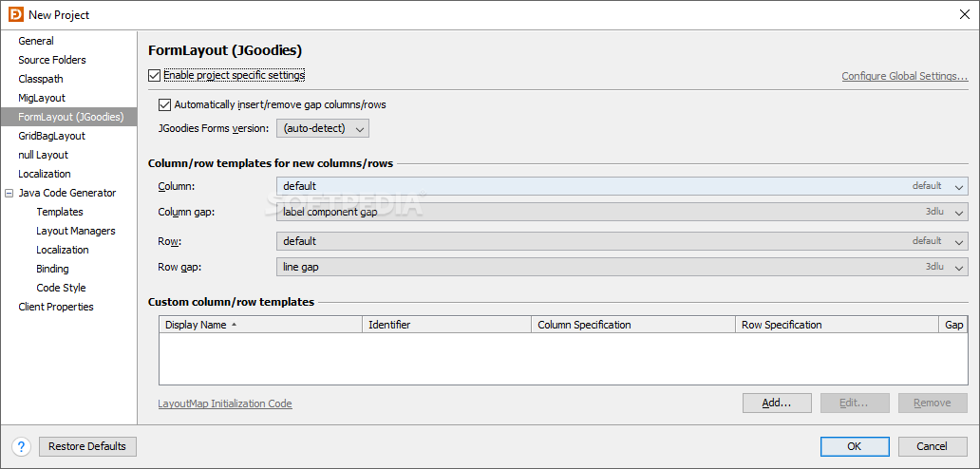980x469 pixels.
Task: Click the JFormDesigner app icon in title bar
Action: 15,14
